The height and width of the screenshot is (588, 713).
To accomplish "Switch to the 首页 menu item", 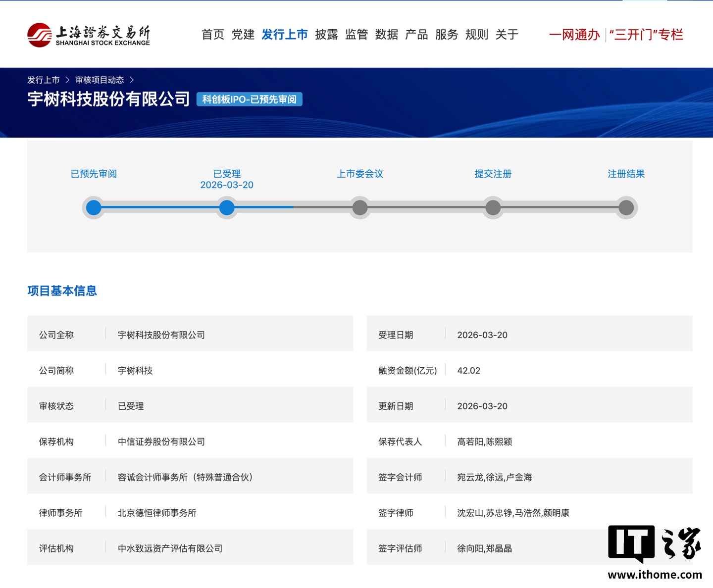I will (x=213, y=35).
